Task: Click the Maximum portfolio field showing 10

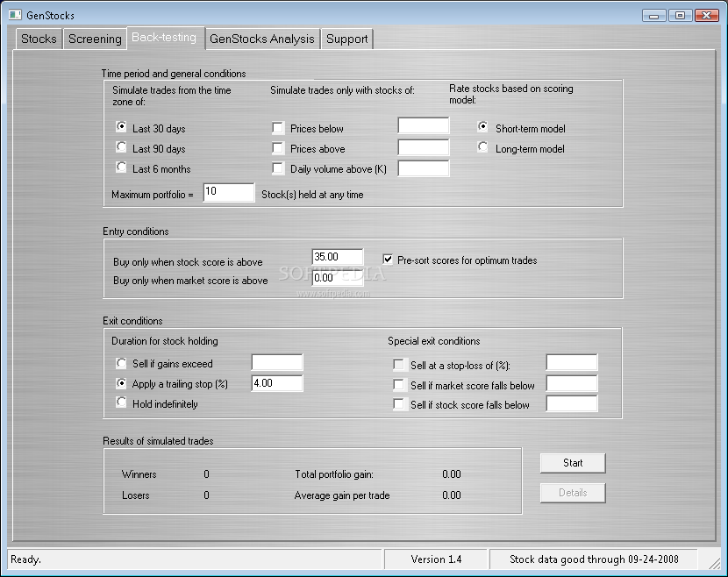Action: coord(228,192)
